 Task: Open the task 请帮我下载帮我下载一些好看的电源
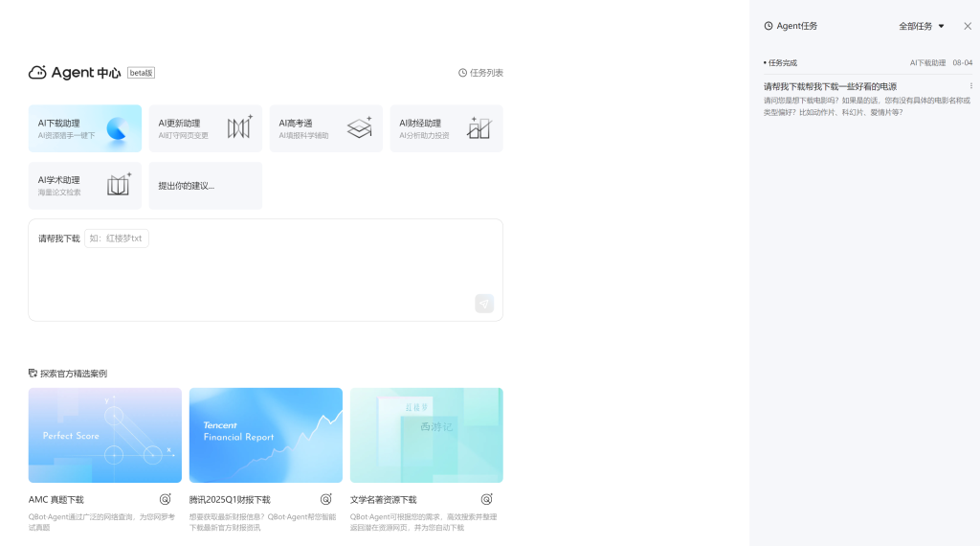pyautogui.click(x=830, y=86)
